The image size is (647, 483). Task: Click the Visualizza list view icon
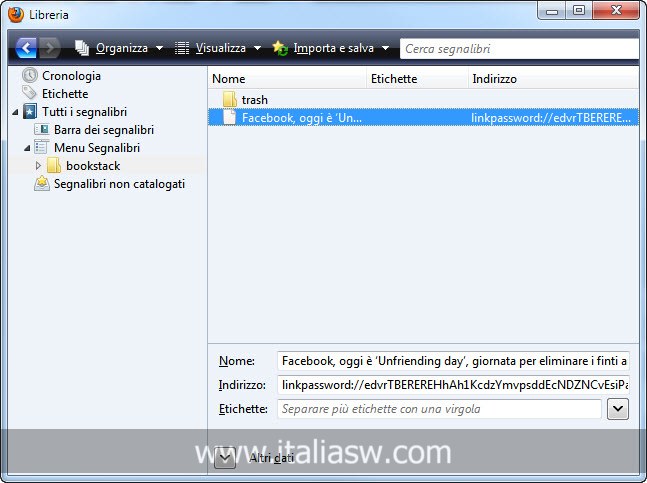[x=182, y=48]
